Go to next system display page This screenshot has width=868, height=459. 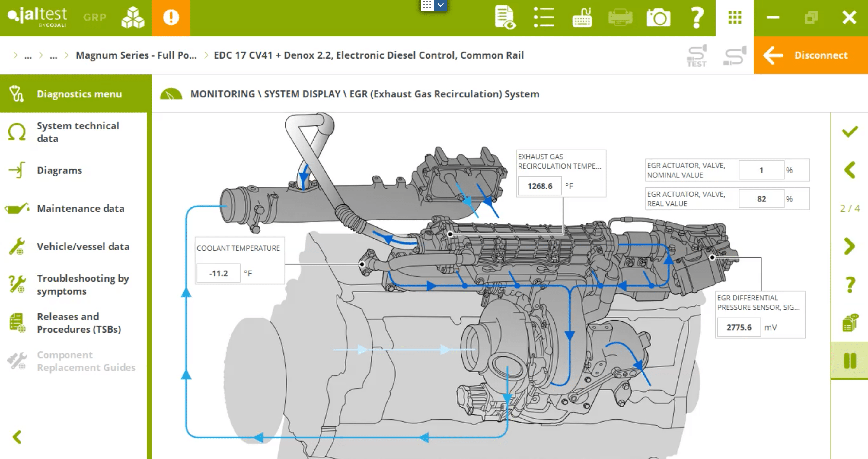click(850, 246)
